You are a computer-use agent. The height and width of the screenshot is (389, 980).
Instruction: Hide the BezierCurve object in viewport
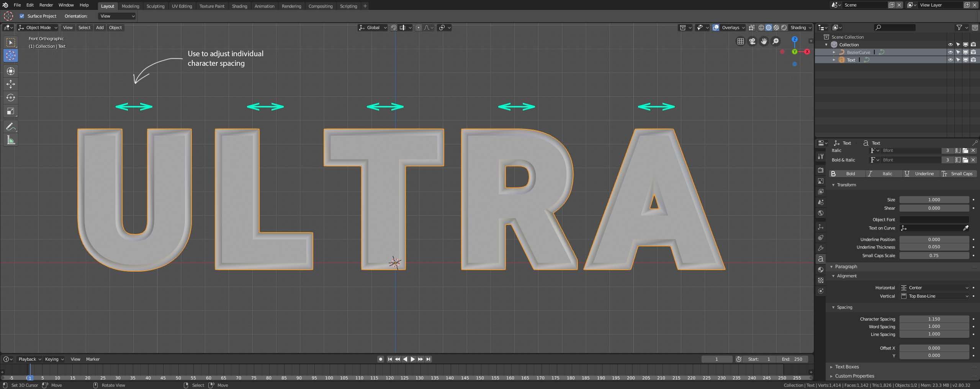tap(950, 52)
